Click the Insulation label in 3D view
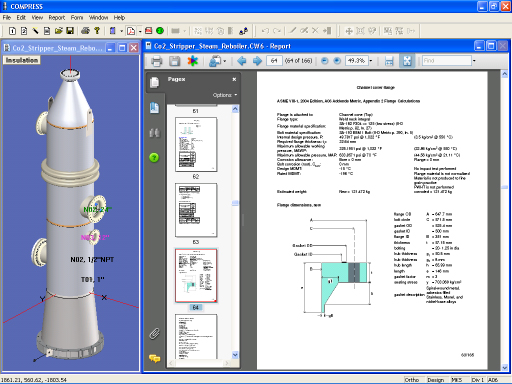The height and width of the screenshot is (384, 512). click(x=22, y=60)
